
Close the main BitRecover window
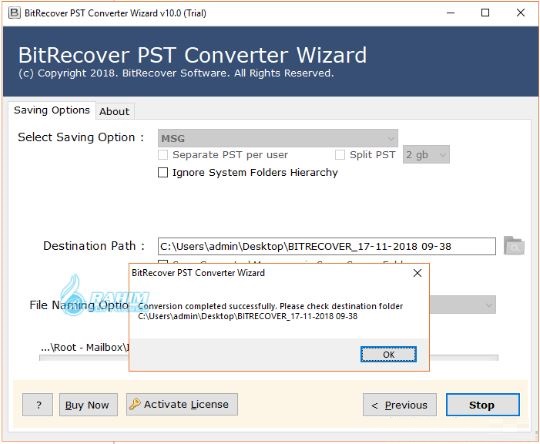tap(520, 13)
